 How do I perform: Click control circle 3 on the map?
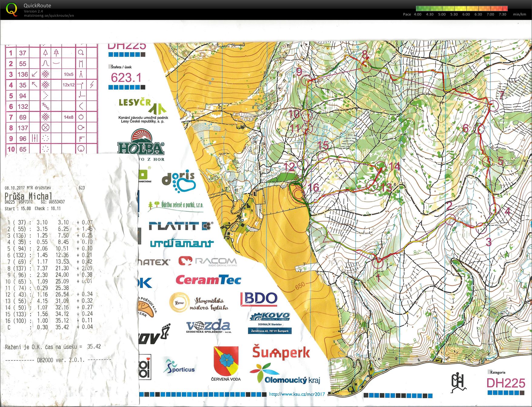pos(481,228)
